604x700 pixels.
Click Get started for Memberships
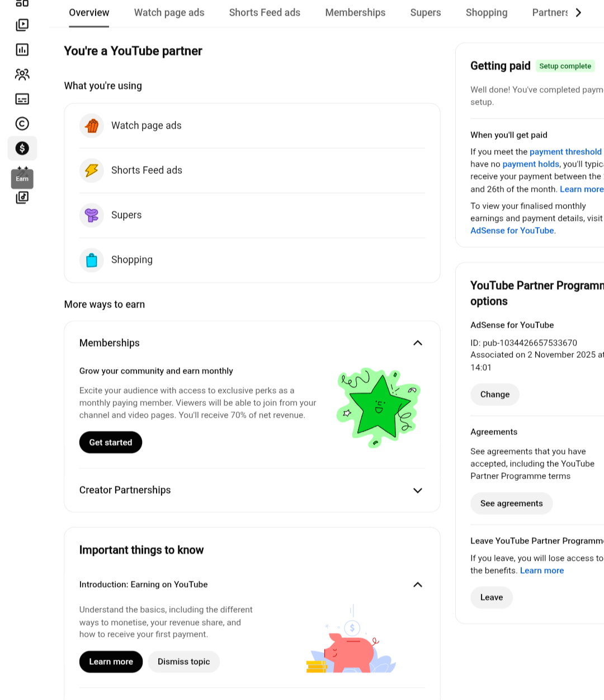pyautogui.click(x=111, y=442)
